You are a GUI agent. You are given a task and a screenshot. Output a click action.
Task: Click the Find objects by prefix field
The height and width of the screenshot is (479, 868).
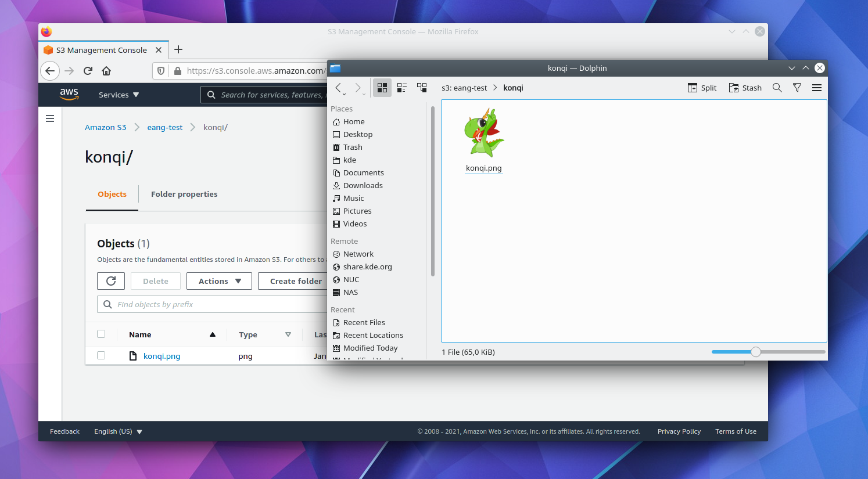click(215, 304)
